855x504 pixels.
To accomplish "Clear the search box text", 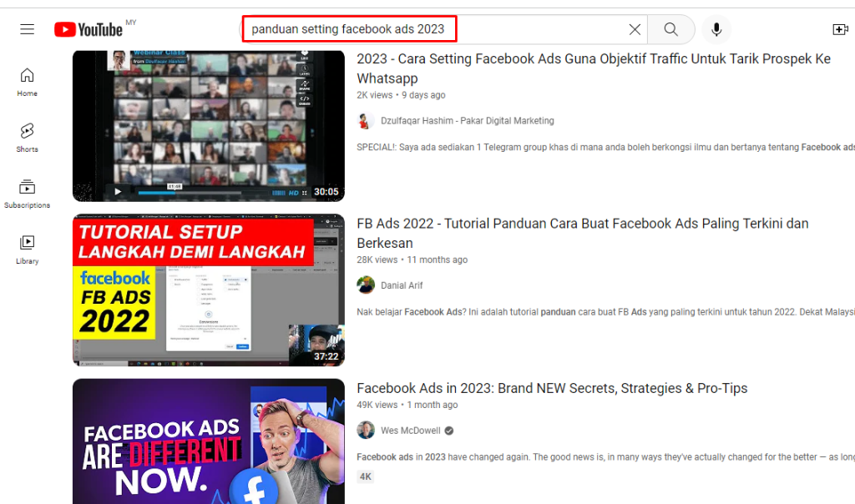I will (x=635, y=29).
